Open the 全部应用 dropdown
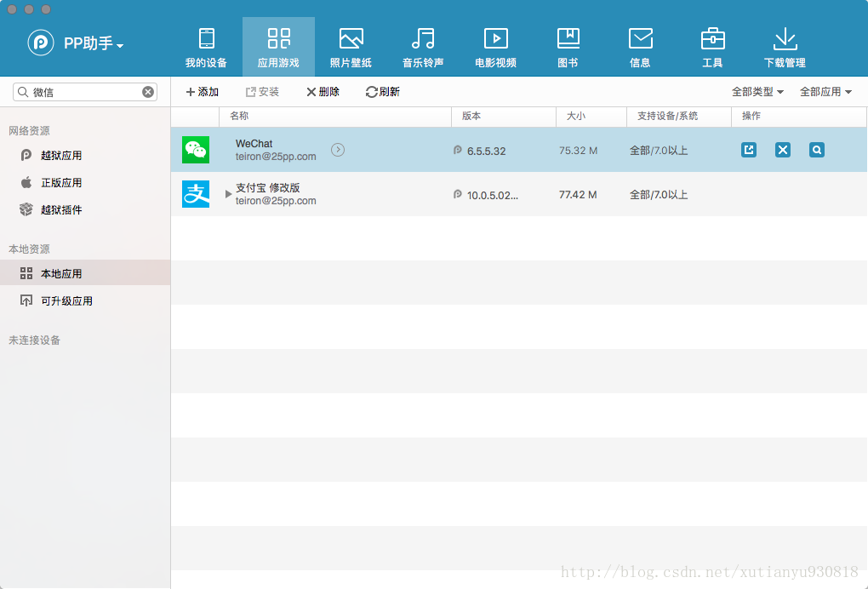Viewport: 868px width, 589px height. click(x=825, y=92)
